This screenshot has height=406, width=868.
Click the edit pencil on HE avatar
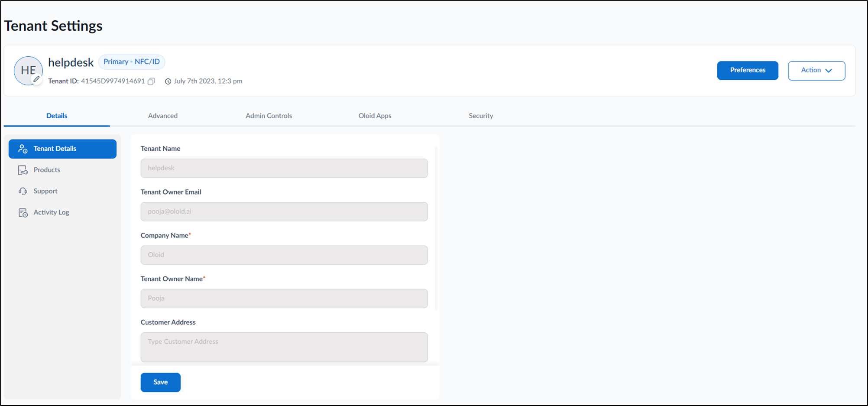[37, 79]
